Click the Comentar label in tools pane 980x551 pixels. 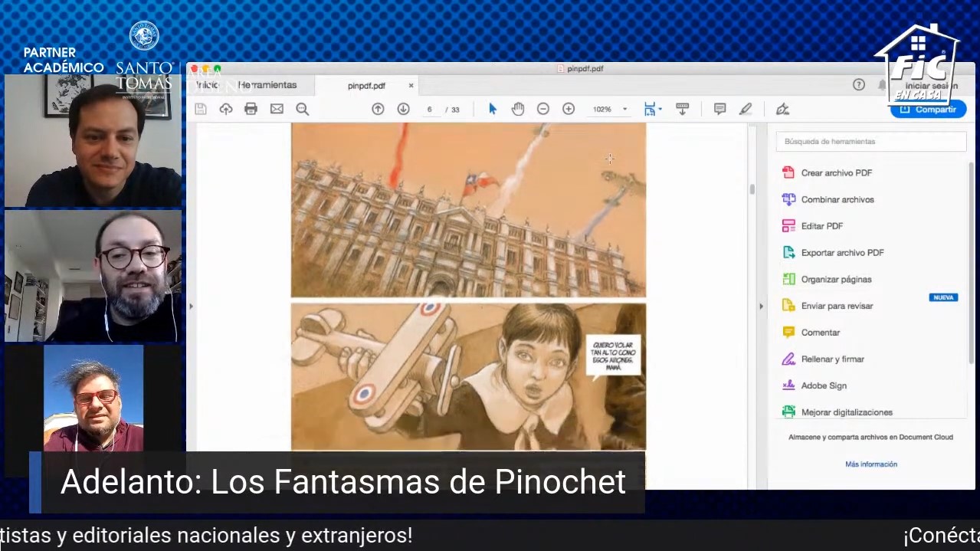821,333
